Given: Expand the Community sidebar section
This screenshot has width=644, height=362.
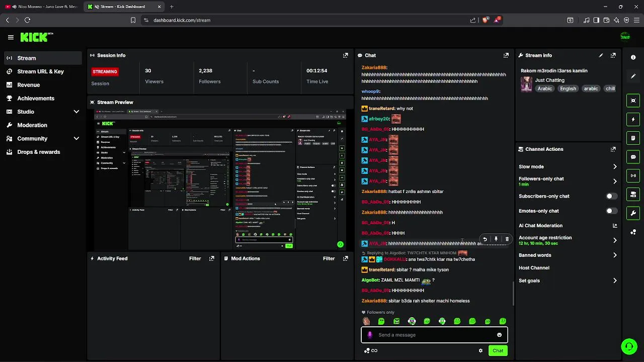Looking at the screenshot, I should [x=76, y=139].
